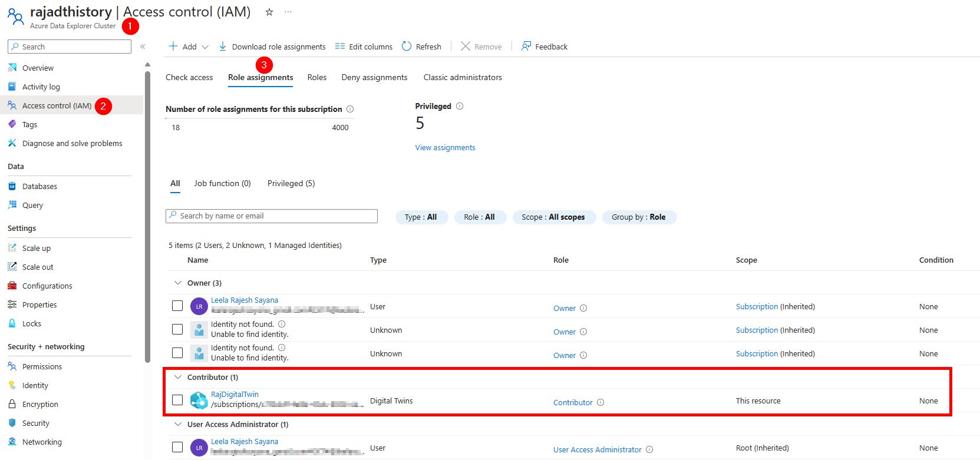Click the Identity key icon
This screenshot has width=980, height=460.
tap(12, 385)
